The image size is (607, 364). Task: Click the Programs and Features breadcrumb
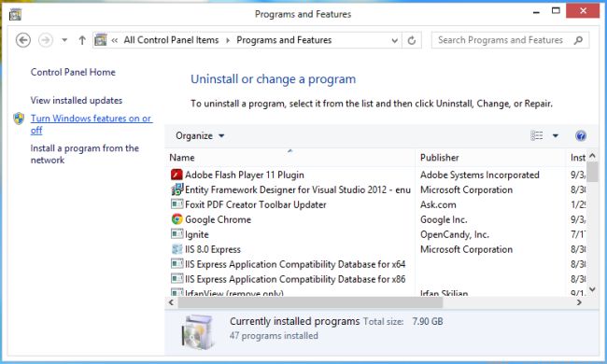point(284,40)
